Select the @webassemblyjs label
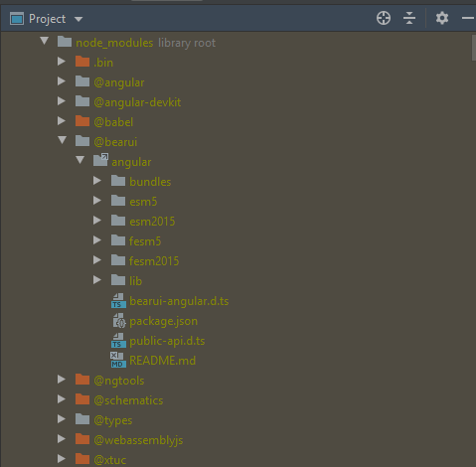This screenshot has height=467, width=476. click(x=138, y=440)
